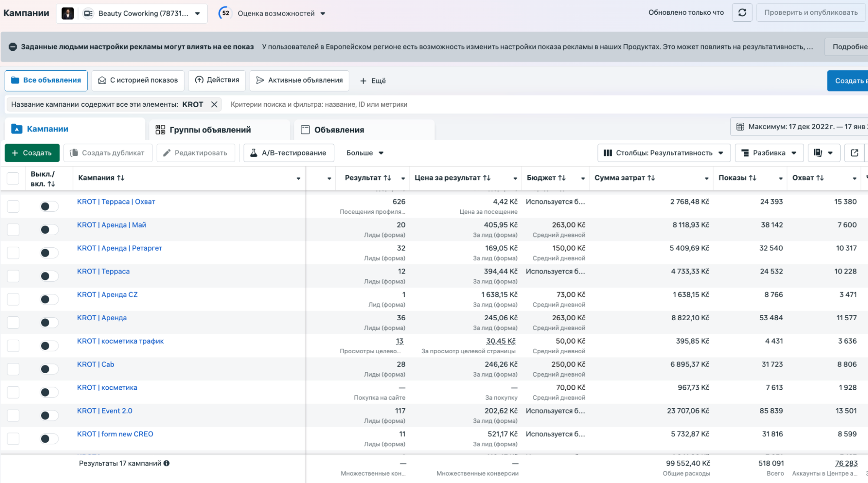The width and height of the screenshot is (868, 483).
Task: Click the info icon beside results of 17 campaigns
Action: pyautogui.click(x=166, y=463)
